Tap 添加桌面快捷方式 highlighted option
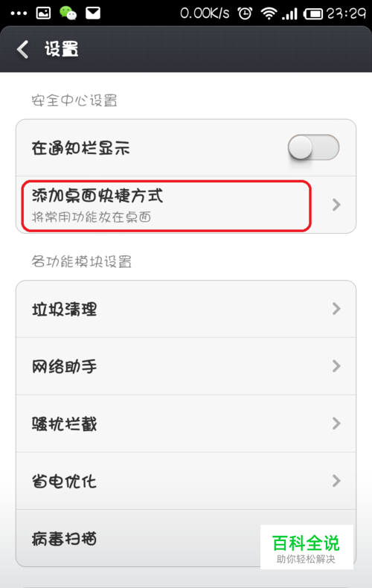 pos(166,205)
